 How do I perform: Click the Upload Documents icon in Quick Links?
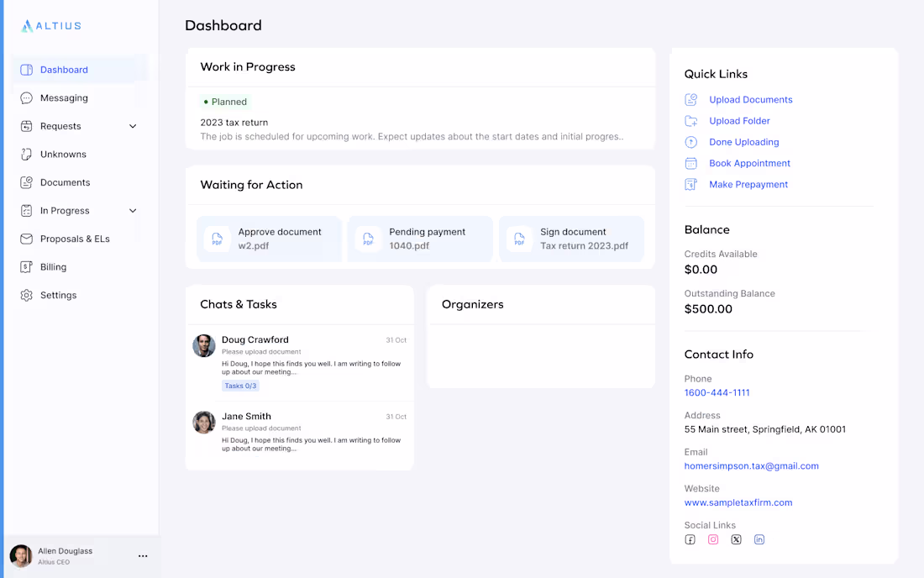point(690,99)
